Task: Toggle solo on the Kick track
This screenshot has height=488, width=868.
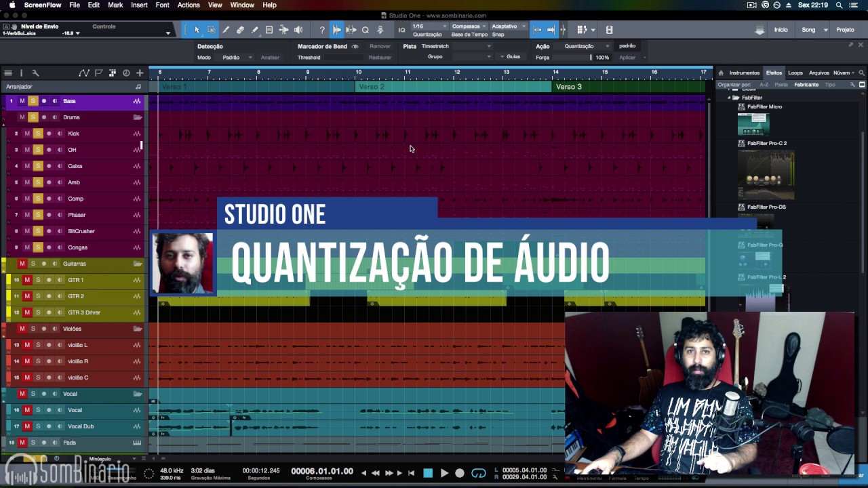Action: coord(38,134)
